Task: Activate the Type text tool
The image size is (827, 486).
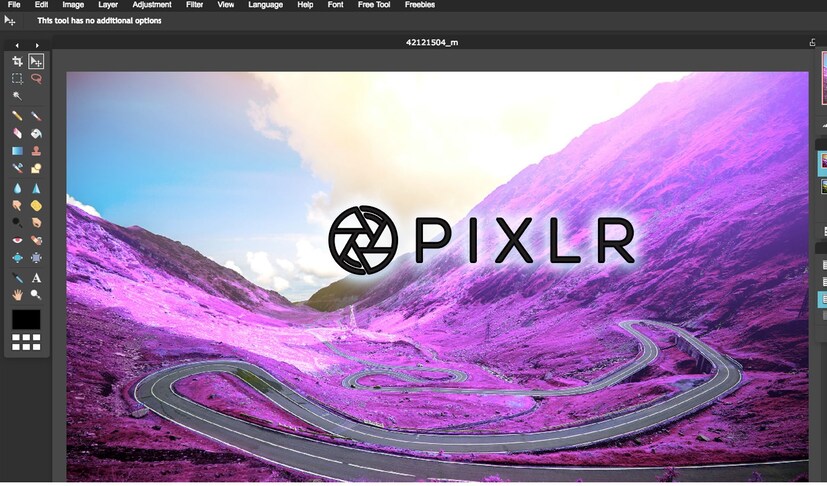Action: click(36, 277)
